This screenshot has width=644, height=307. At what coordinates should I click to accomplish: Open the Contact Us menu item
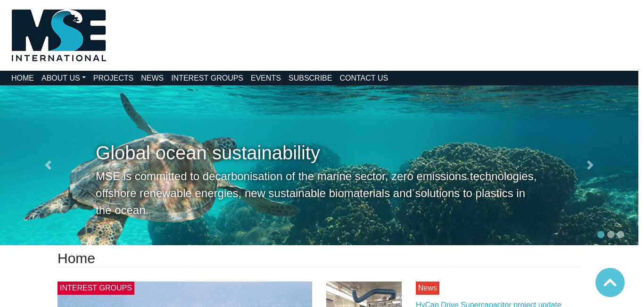click(364, 78)
